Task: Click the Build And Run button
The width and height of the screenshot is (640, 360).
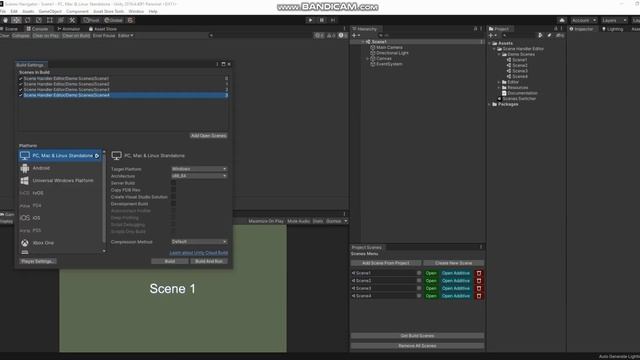Action: coord(209,261)
